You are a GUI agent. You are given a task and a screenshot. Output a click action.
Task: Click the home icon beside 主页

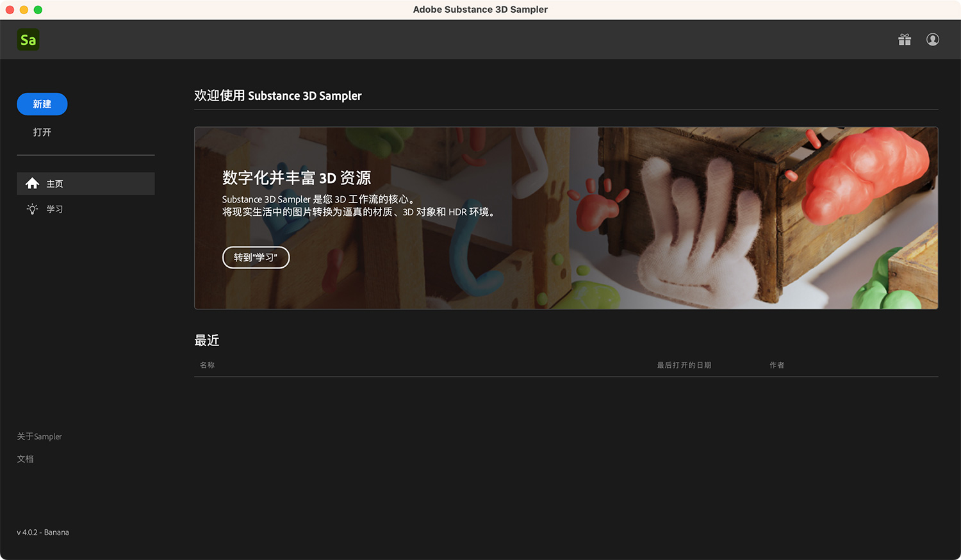click(33, 184)
